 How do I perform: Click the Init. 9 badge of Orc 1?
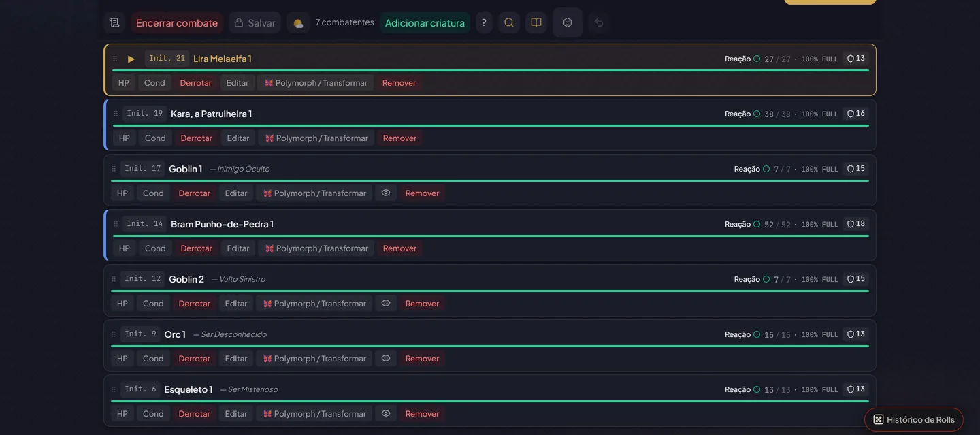(x=140, y=334)
